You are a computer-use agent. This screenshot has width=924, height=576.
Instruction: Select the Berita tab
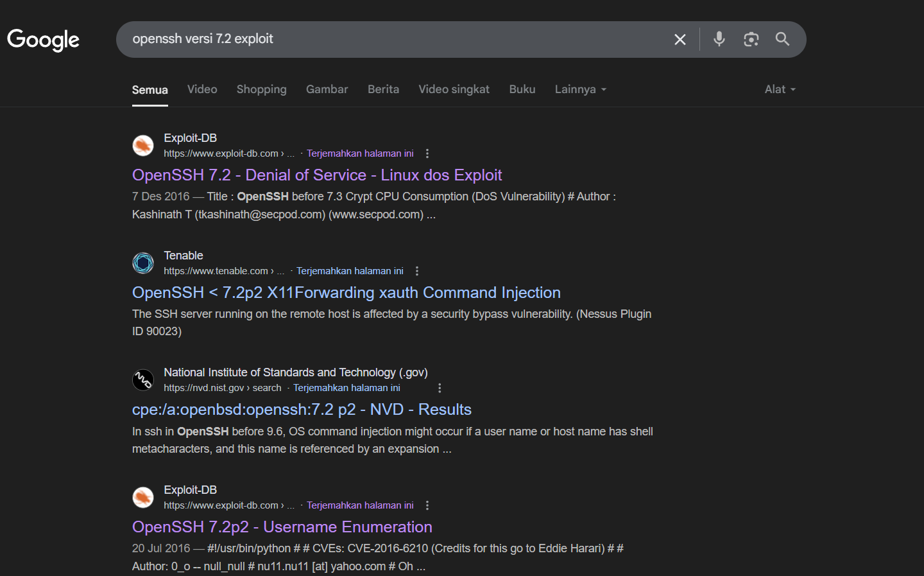click(383, 89)
